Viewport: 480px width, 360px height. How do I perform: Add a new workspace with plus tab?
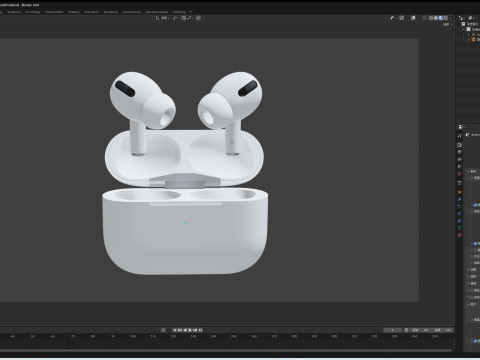coord(191,12)
